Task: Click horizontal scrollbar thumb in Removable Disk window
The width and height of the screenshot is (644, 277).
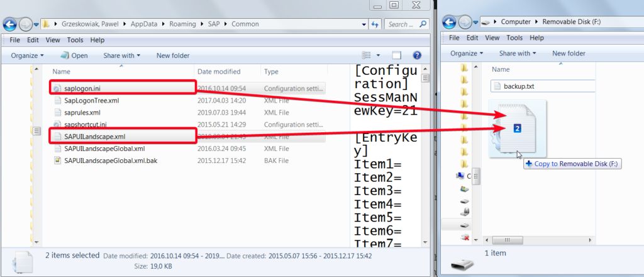Action: (x=508, y=240)
